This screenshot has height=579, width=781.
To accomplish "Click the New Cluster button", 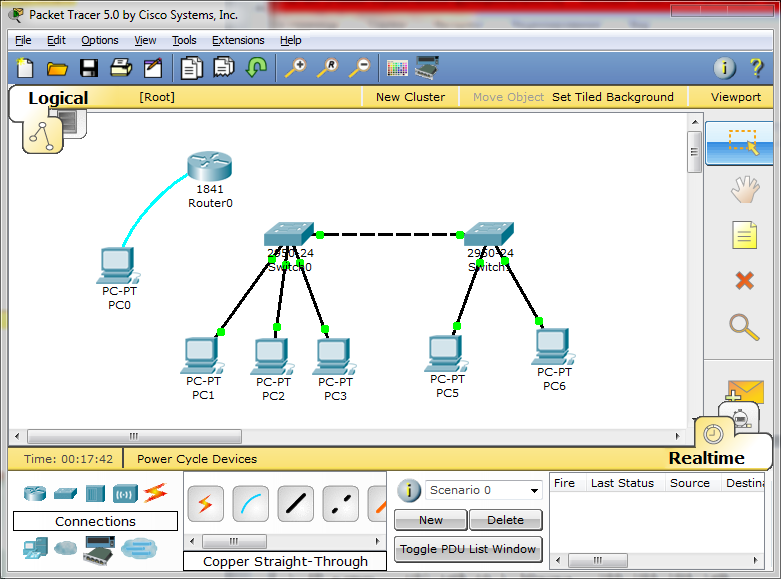I will tap(410, 97).
